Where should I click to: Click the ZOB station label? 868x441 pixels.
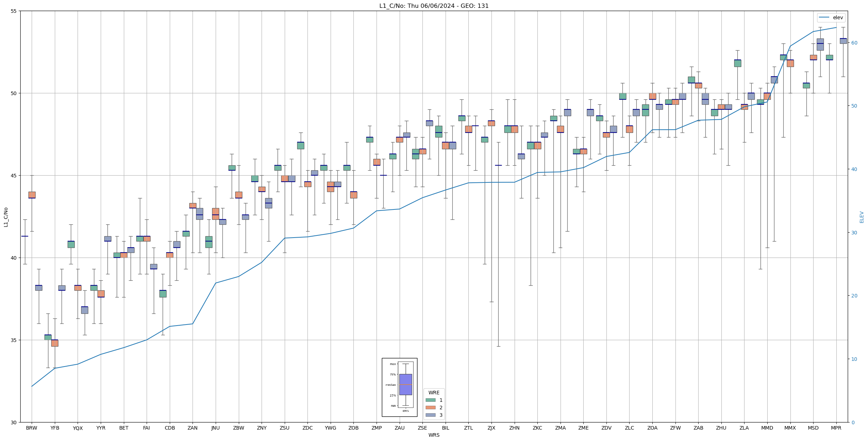tap(353, 428)
